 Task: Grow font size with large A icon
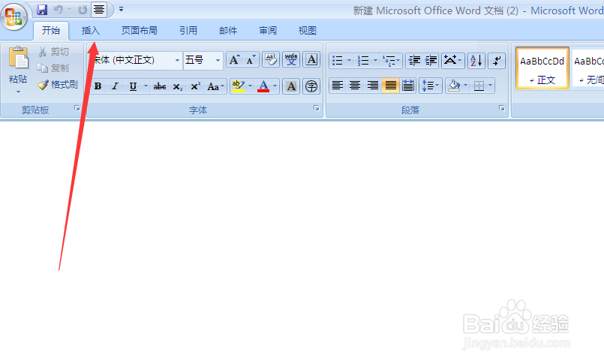(x=235, y=60)
